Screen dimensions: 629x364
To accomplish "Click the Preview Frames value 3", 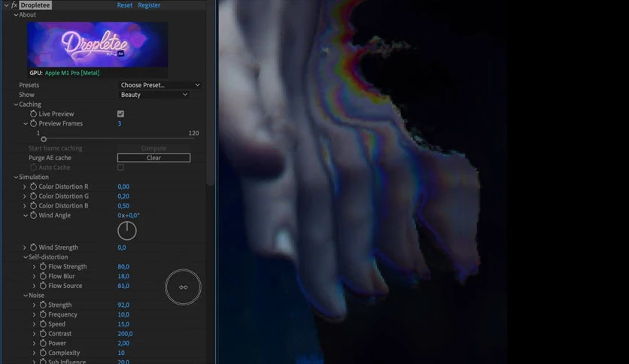I will [119, 123].
